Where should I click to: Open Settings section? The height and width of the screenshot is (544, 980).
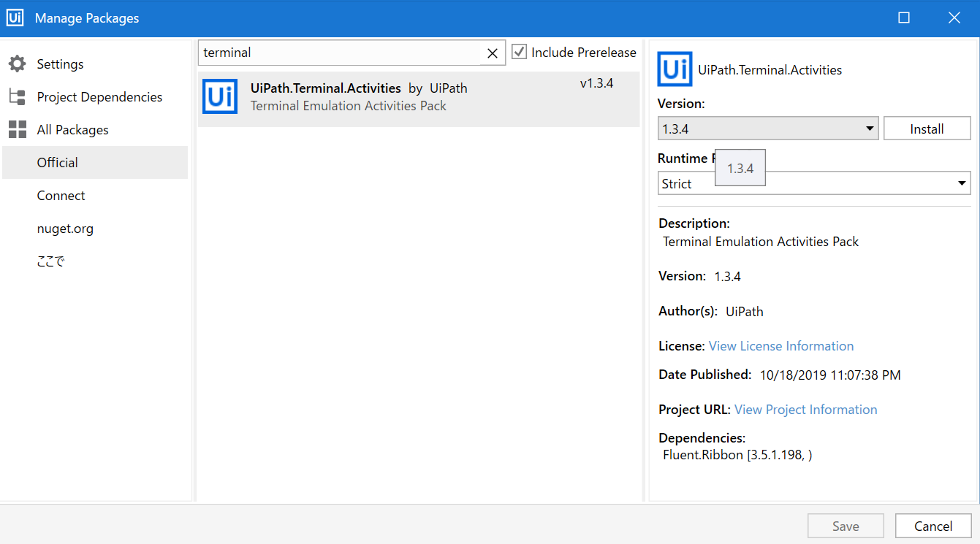(60, 64)
